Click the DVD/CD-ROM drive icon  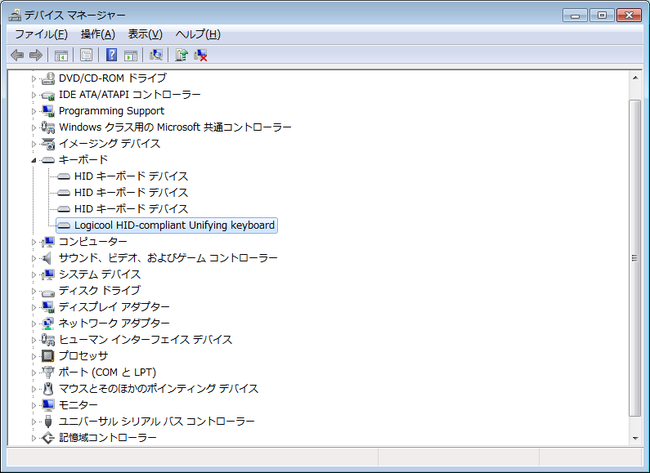48,78
